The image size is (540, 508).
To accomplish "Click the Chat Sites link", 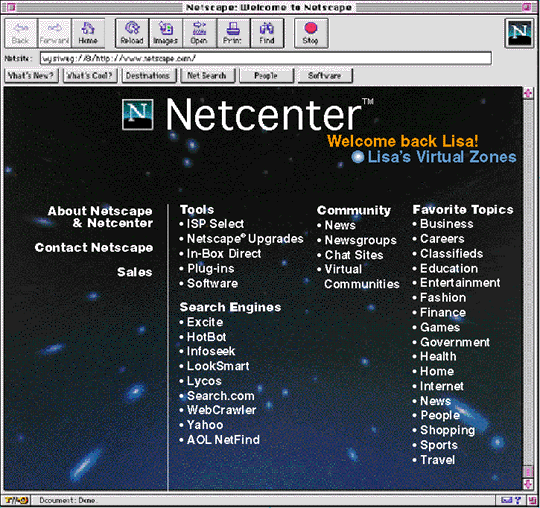I will (x=354, y=255).
